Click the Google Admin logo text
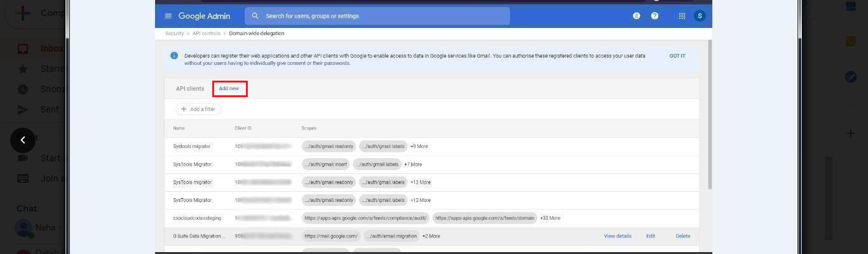The width and height of the screenshot is (868, 254). (x=204, y=16)
